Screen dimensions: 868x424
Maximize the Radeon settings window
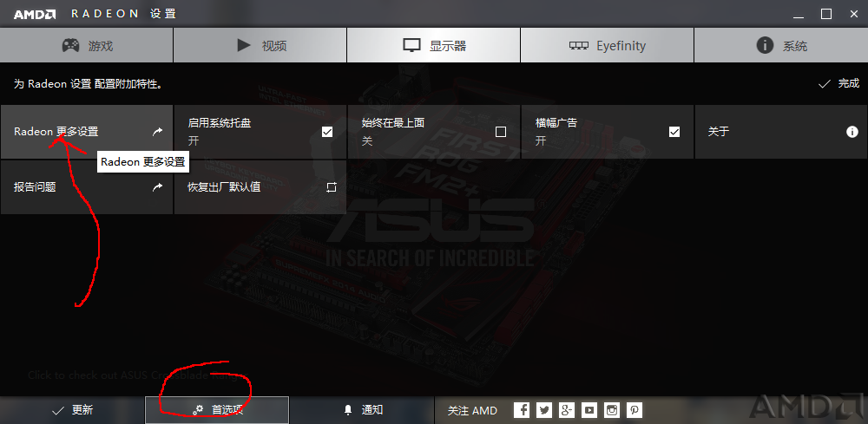pyautogui.click(x=826, y=15)
